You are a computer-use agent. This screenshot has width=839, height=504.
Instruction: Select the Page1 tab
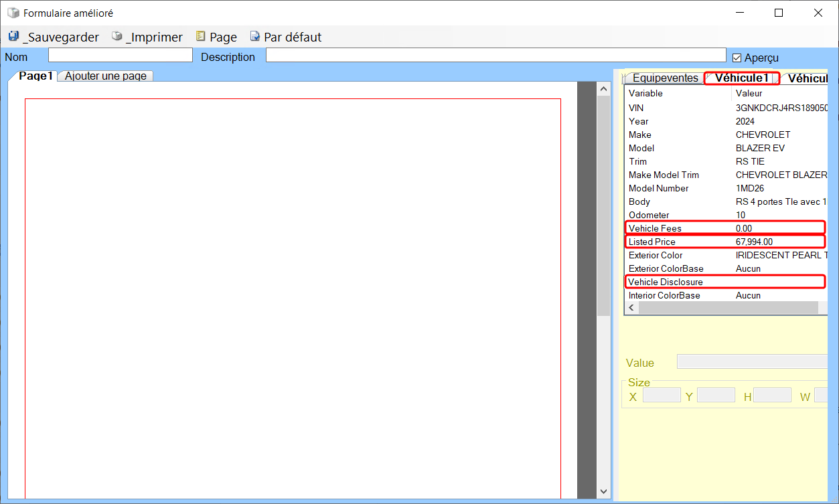35,76
